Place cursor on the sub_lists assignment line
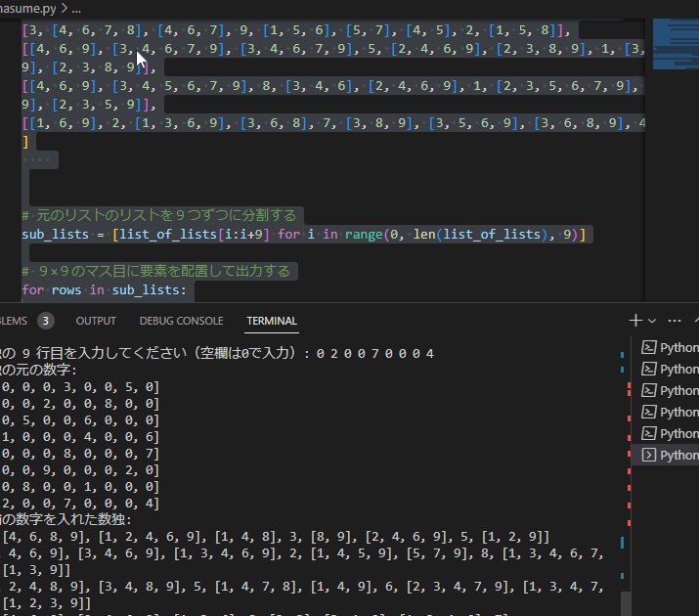This screenshot has height=616, width=699. point(293,235)
